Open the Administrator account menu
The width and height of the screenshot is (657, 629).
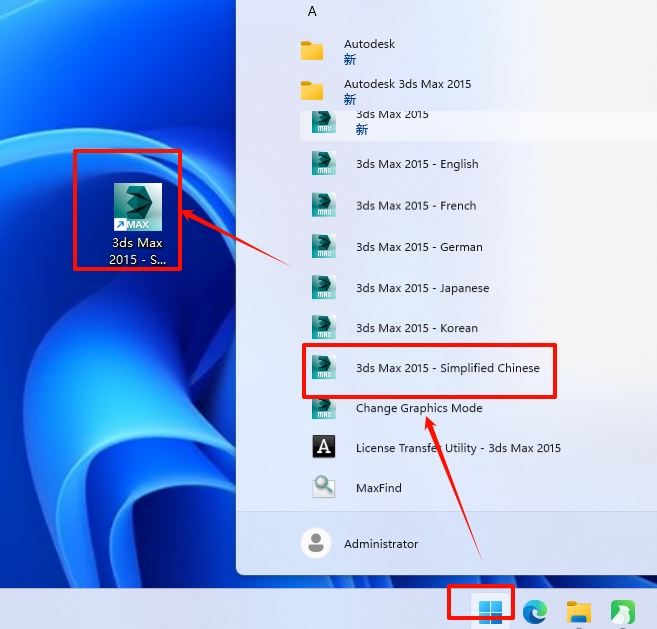380,544
